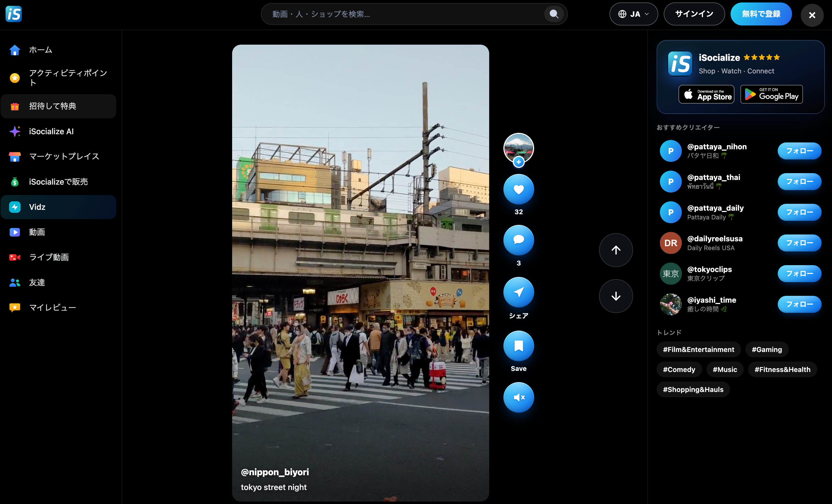
Task: Select Vidz in the sidebar
Action: (x=58, y=207)
